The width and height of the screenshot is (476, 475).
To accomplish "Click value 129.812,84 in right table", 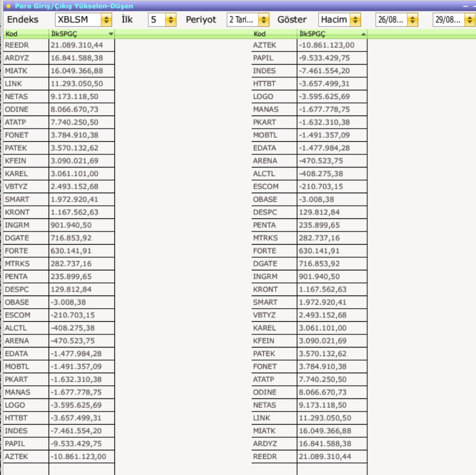I will tap(319, 212).
